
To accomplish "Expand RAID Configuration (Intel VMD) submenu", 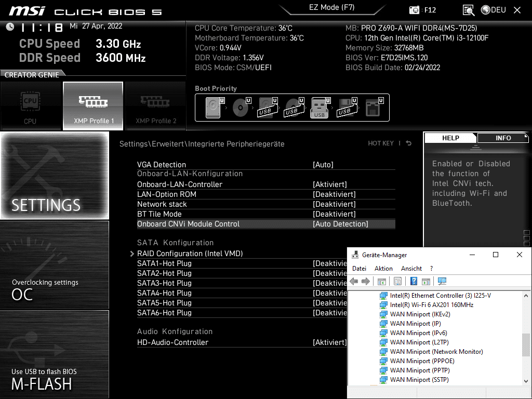I will pos(190,254).
